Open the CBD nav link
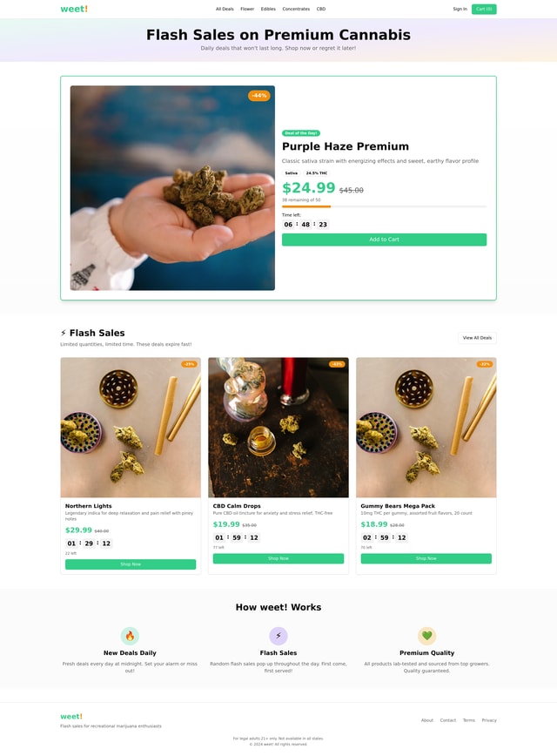Screen dimensions: 557x756 (321, 9)
